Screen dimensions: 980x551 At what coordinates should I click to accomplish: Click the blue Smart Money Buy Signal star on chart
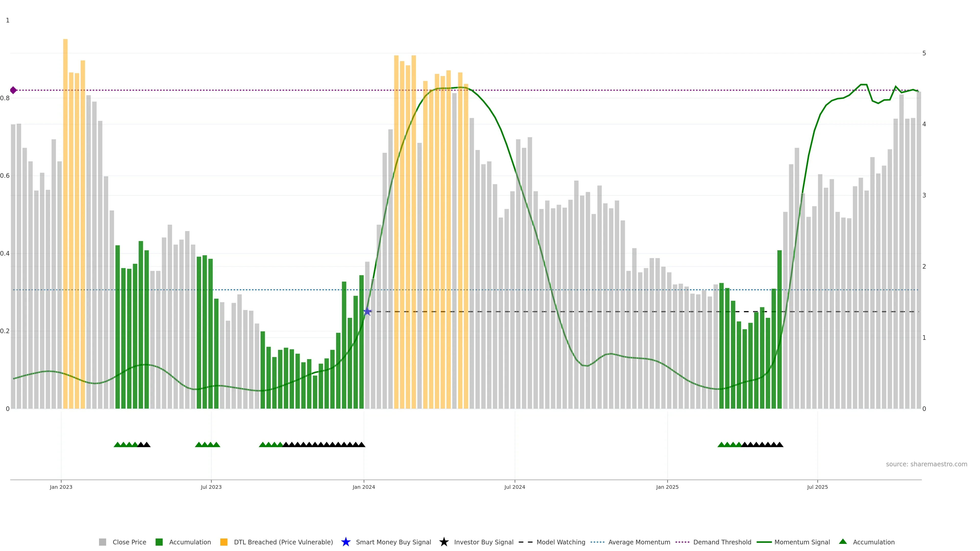pyautogui.click(x=367, y=312)
